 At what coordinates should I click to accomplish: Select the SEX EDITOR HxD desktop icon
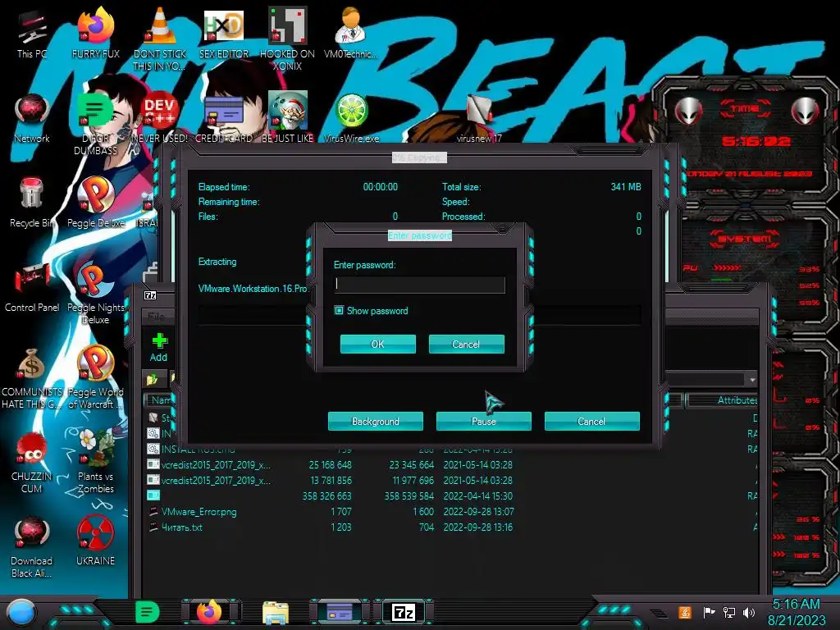(x=224, y=33)
